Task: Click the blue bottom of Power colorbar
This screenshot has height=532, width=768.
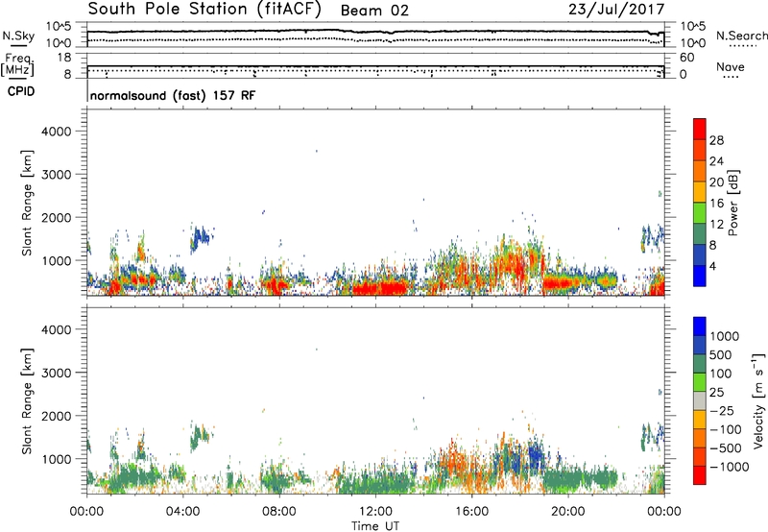Action: point(700,276)
